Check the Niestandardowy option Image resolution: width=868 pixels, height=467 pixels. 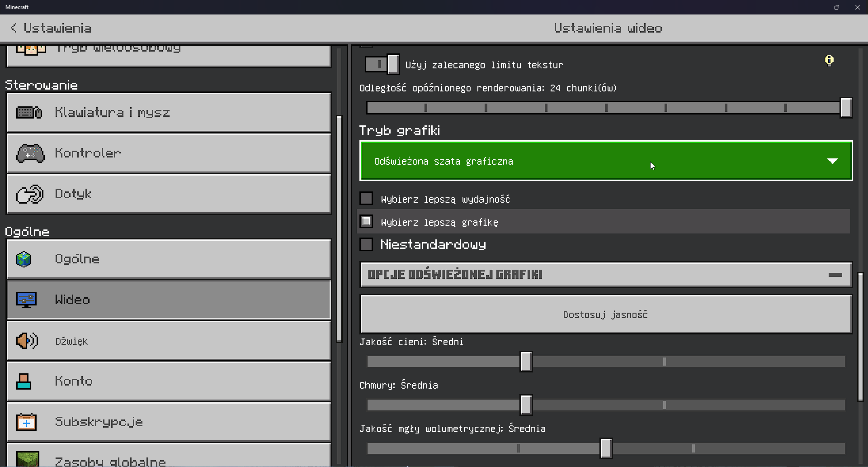click(366, 244)
